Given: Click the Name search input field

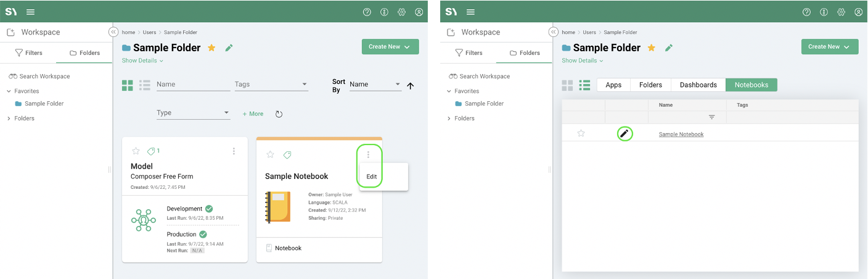Looking at the screenshot, I should [x=193, y=85].
